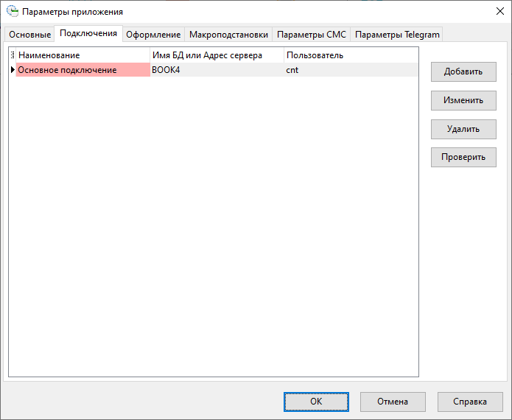Select the current row arrow indicator
Viewport: 512px width, 420px height.
13,69
